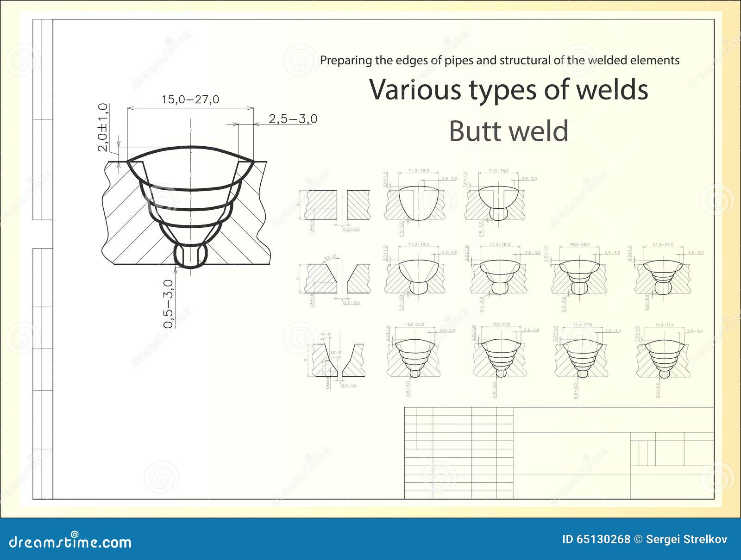Expand the 15,0−27,0 dimension line
This screenshot has width=741, height=560.
(191, 99)
